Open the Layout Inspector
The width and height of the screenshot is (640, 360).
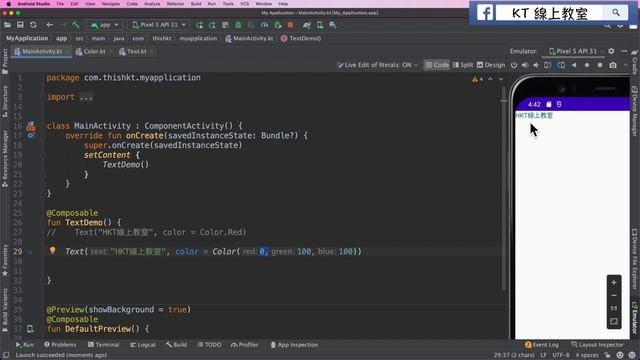597,345
